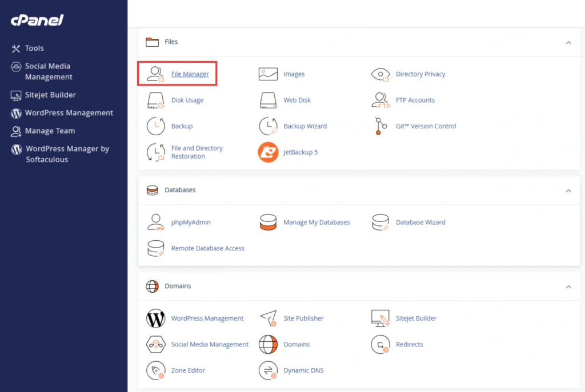Click the Backup Wizard icon
This screenshot has width=585, height=392.
pyautogui.click(x=268, y=126)
